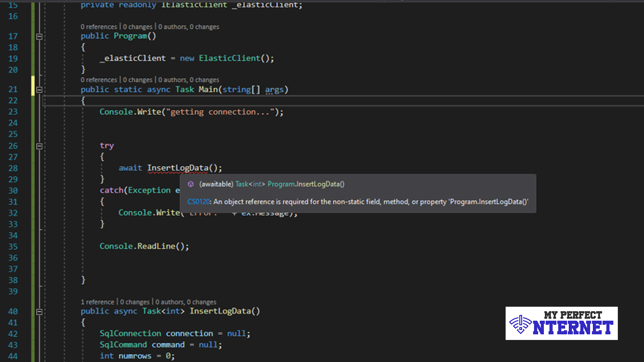Collapse the Program() constructor outline toggle
Screen dimensions: 644x362
(39, 37)
